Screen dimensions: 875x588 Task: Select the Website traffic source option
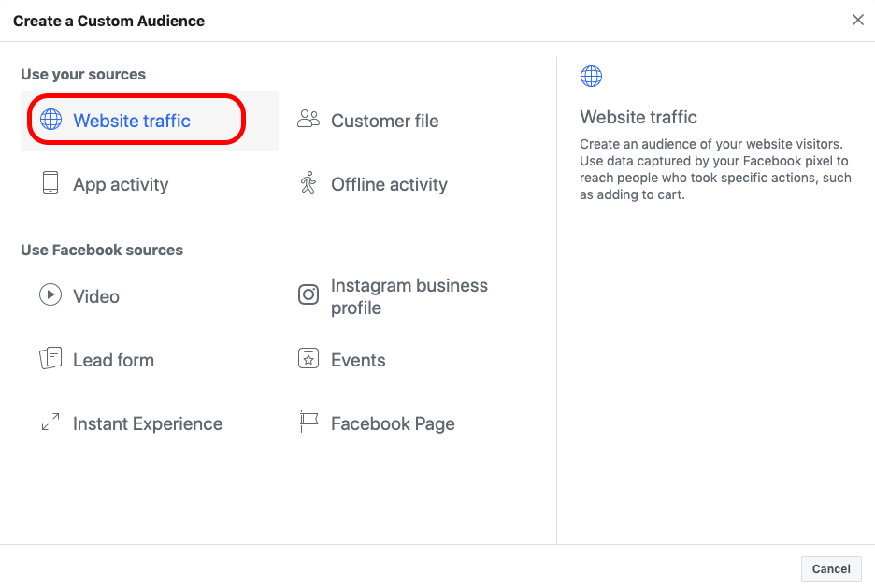(x=132, y=121)
